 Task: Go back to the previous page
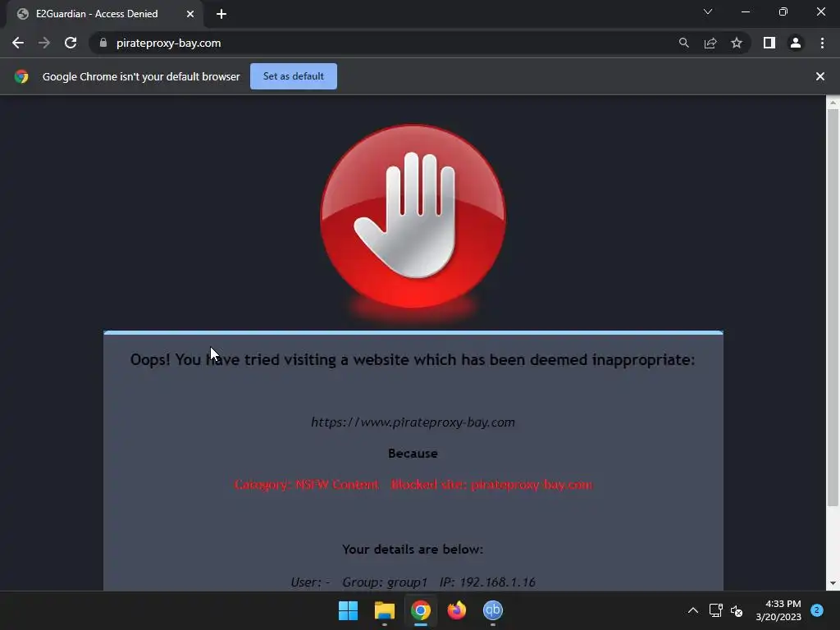(18, 43)
